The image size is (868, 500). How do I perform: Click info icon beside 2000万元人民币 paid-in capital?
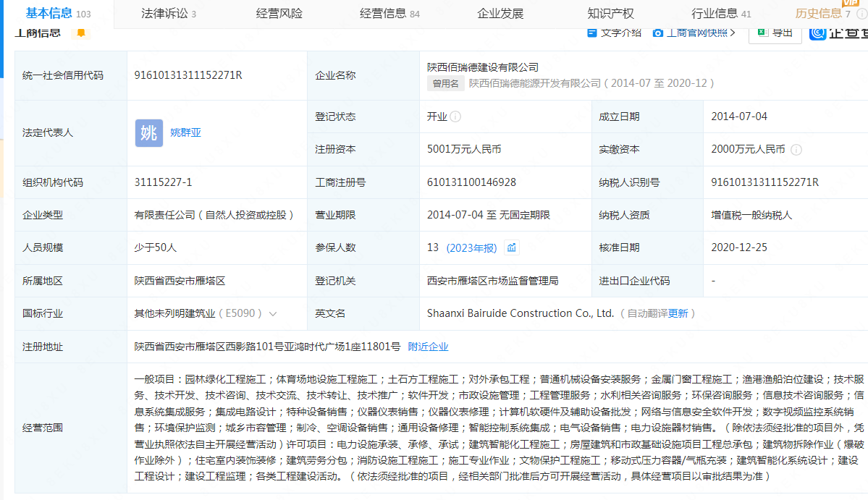[x=796, y=150]
